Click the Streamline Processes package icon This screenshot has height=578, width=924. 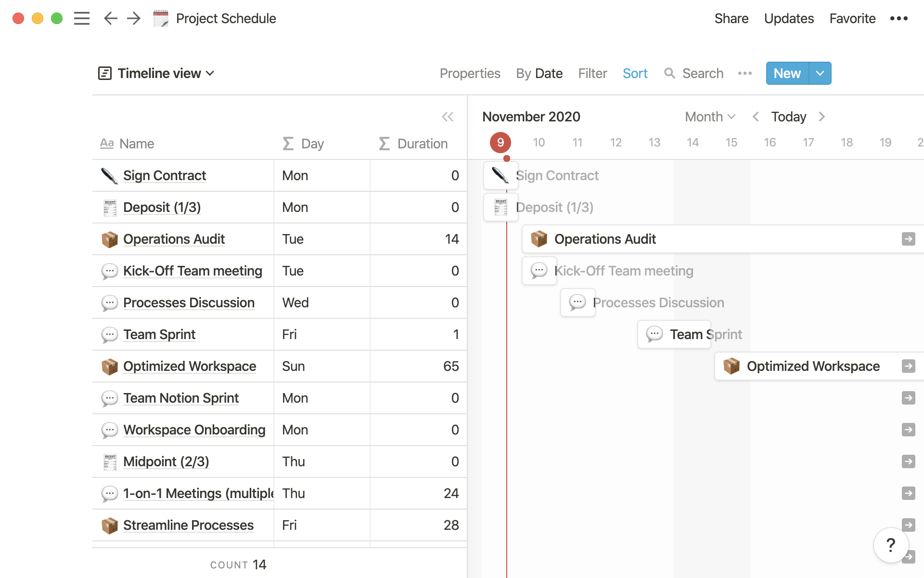[108, 525]
